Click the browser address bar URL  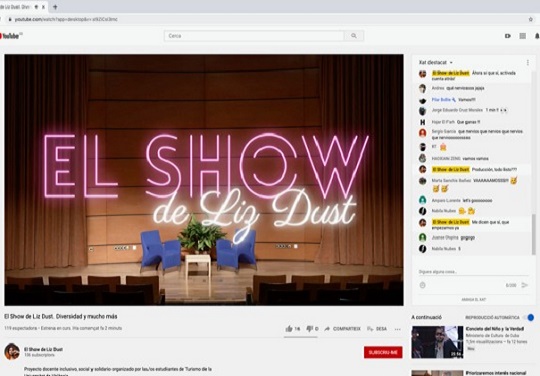[x=66, y=19]
